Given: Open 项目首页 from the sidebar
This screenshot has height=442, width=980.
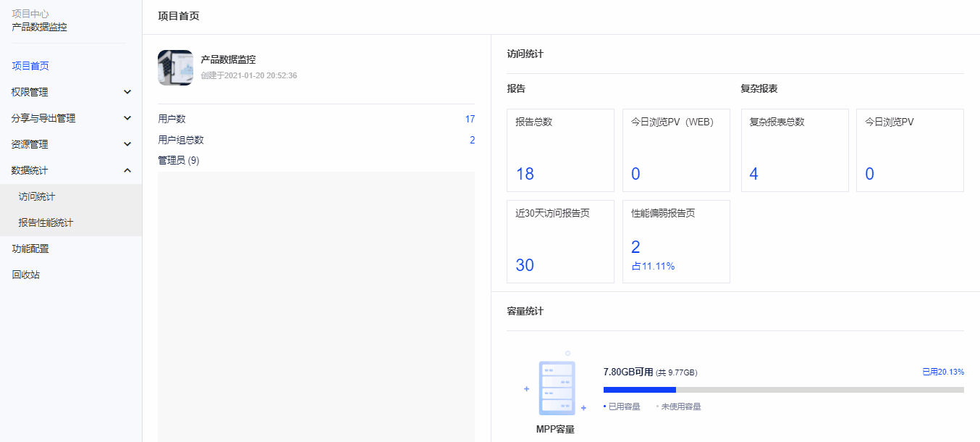Looking at the screenshot, I should (30, 66).
